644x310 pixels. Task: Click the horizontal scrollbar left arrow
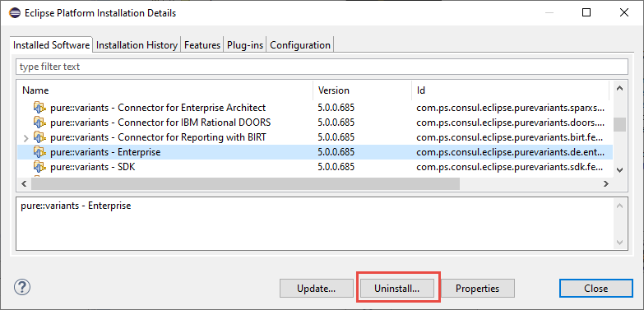pyautogui.click(x=24, y=184)
